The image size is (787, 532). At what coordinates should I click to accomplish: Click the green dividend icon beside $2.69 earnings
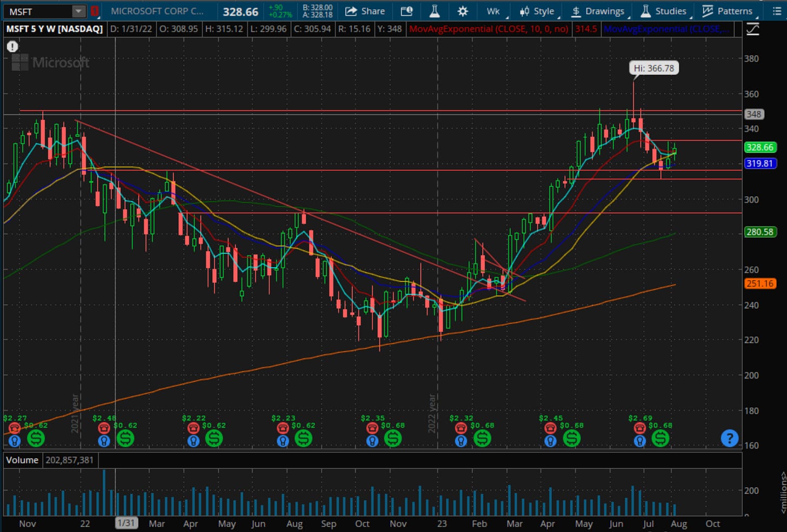click(x=661, y=438)
